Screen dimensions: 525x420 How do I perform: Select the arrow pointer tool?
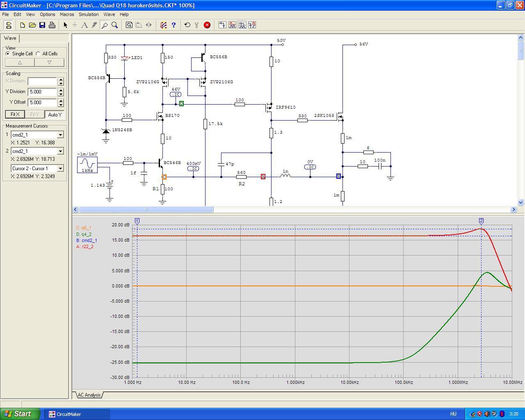pyautogui.click(x=65, y=25)
